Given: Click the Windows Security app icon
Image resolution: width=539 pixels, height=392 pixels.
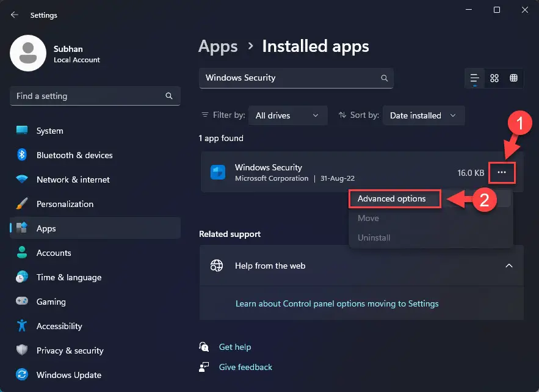Looking at the screenshot, I should [x=218, y=172].
